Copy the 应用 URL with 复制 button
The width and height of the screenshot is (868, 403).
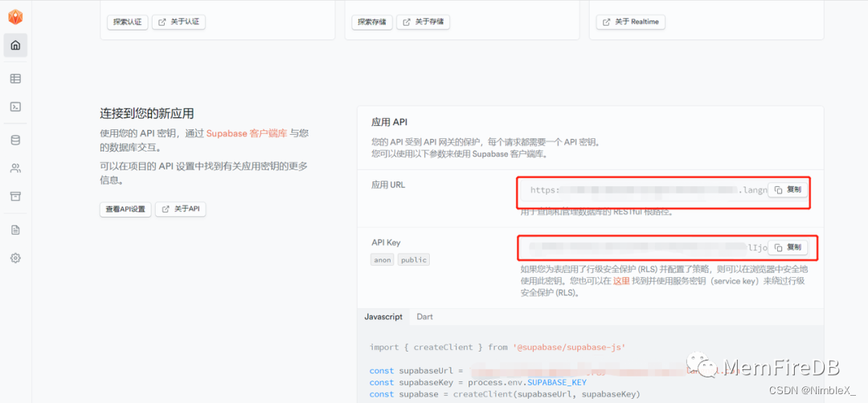click(x=787, y=189)
